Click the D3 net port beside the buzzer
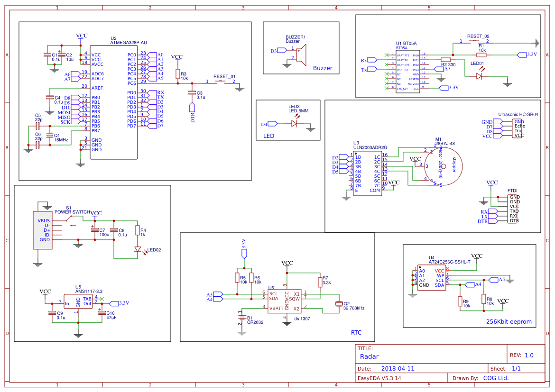555x392 pixels. click(x=279, y=51)
